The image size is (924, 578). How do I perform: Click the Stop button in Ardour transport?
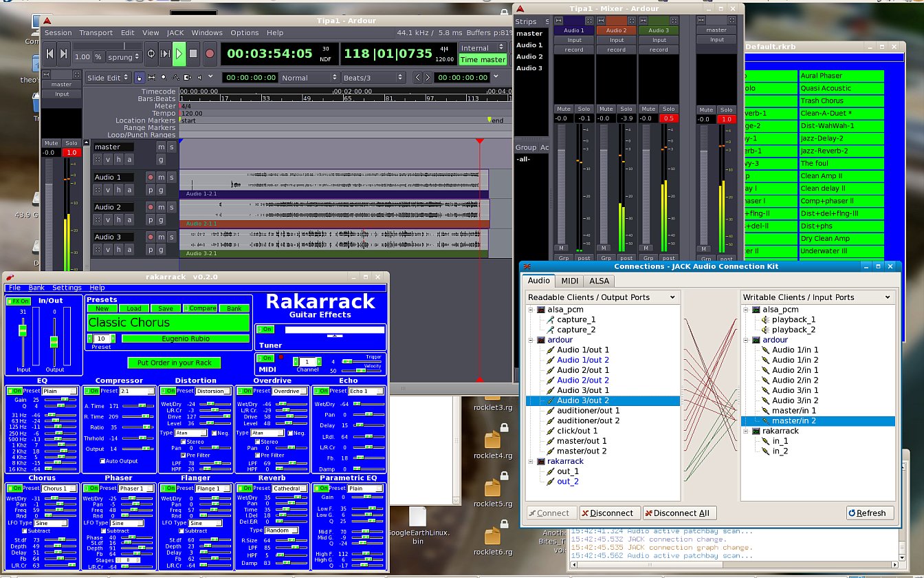point(193,53)
